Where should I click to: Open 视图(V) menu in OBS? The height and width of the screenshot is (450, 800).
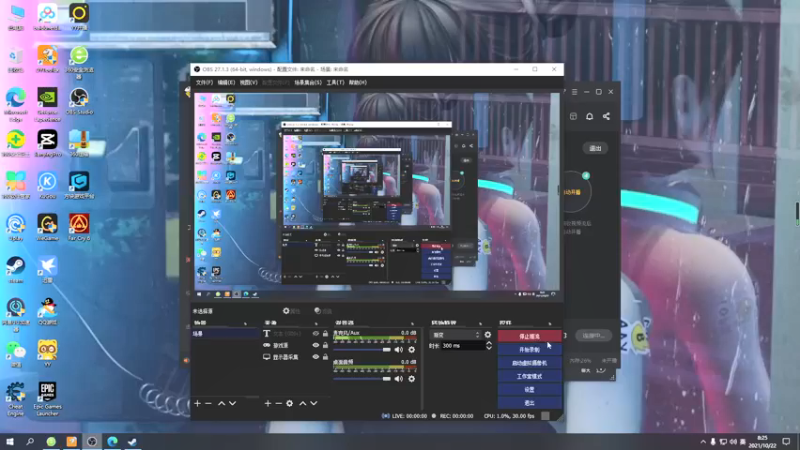pyautogui.click(x=248, y=83)
